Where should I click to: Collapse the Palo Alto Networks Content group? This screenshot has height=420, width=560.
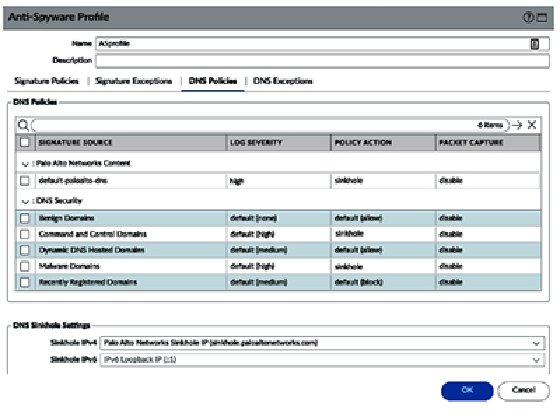[25, 164]
